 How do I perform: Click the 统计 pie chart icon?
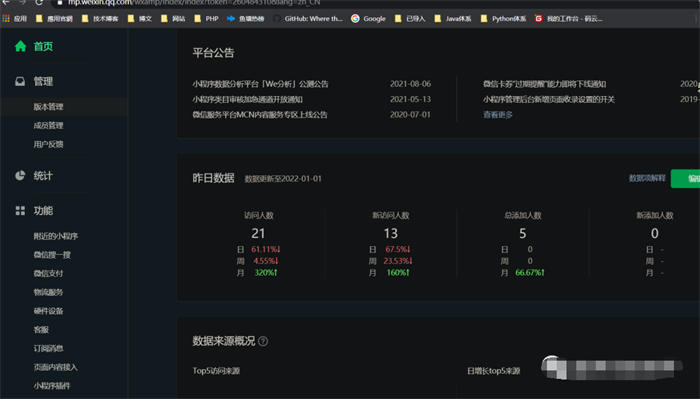coord(20,175)
